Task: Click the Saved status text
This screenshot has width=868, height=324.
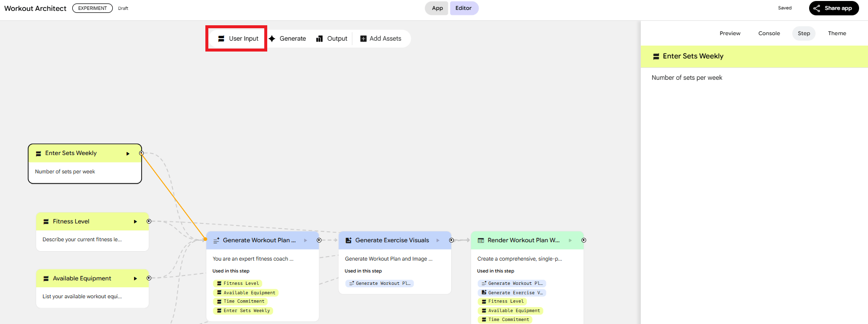Action: (785, 8)
